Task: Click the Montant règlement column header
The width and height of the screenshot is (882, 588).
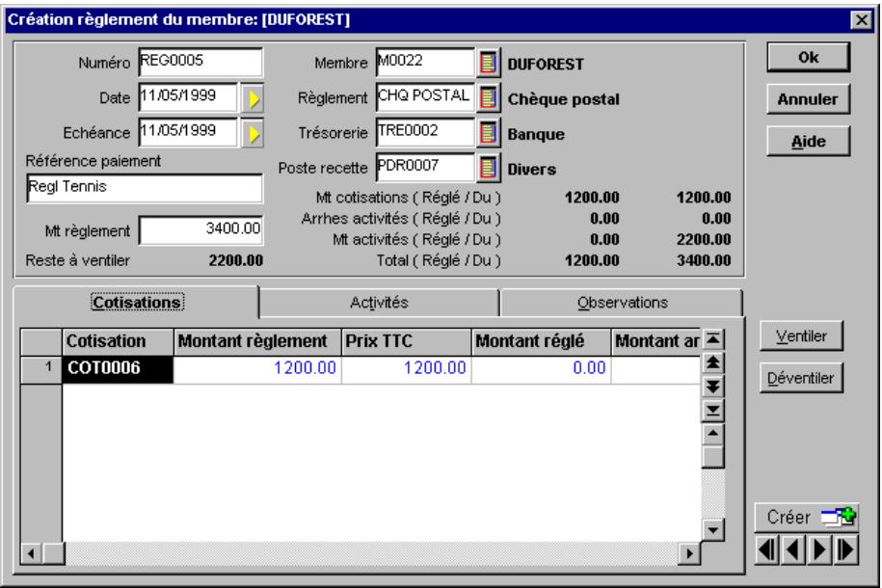Action: pyautogui.click(x=257, y=341)
